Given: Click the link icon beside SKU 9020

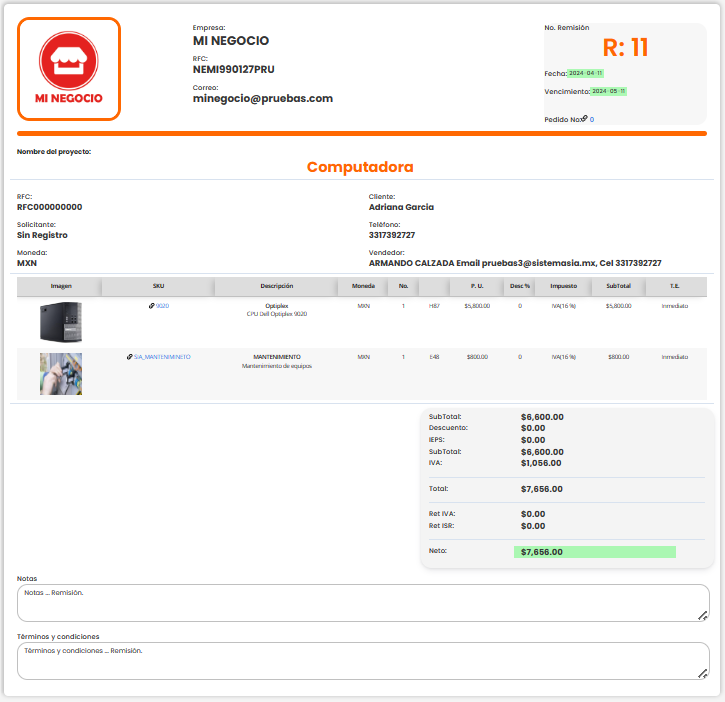Looking at the screenshot, I should point(151,306).
